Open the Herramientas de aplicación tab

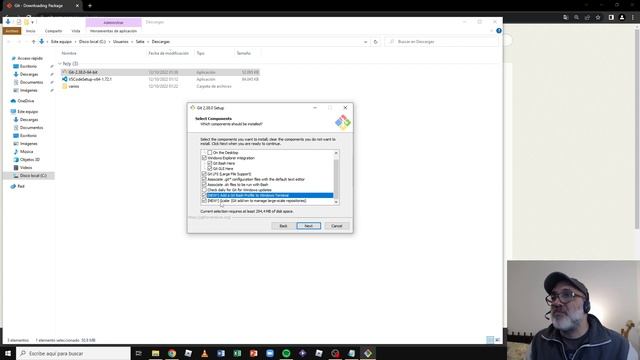tap(113, 31)
